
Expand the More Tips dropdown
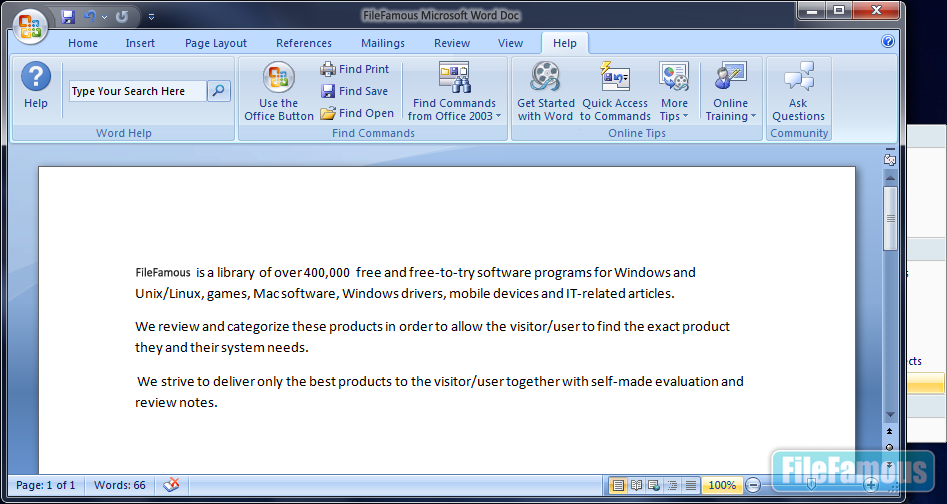674,91
